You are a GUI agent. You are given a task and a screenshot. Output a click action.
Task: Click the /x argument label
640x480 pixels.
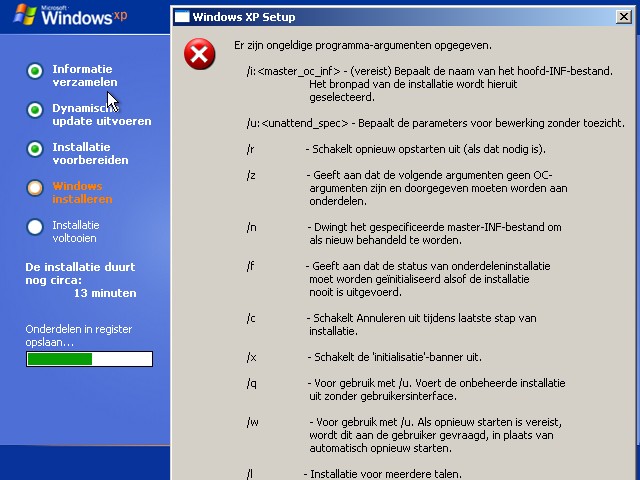251,358
